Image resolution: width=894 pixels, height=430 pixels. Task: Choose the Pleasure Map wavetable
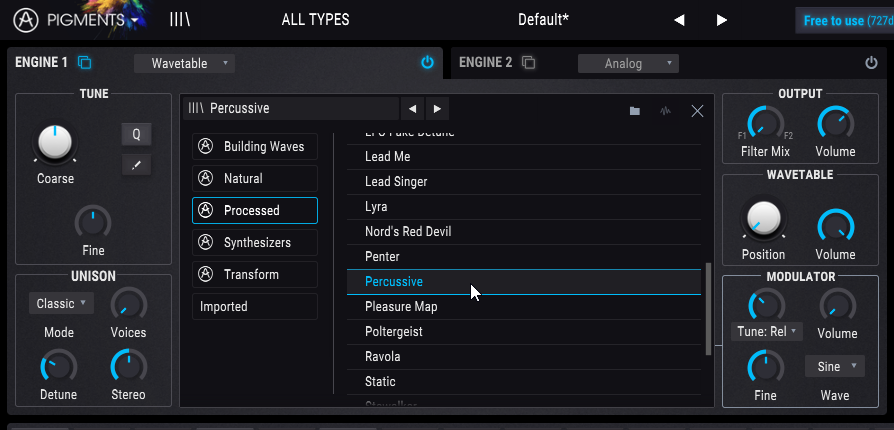point(401,306)
